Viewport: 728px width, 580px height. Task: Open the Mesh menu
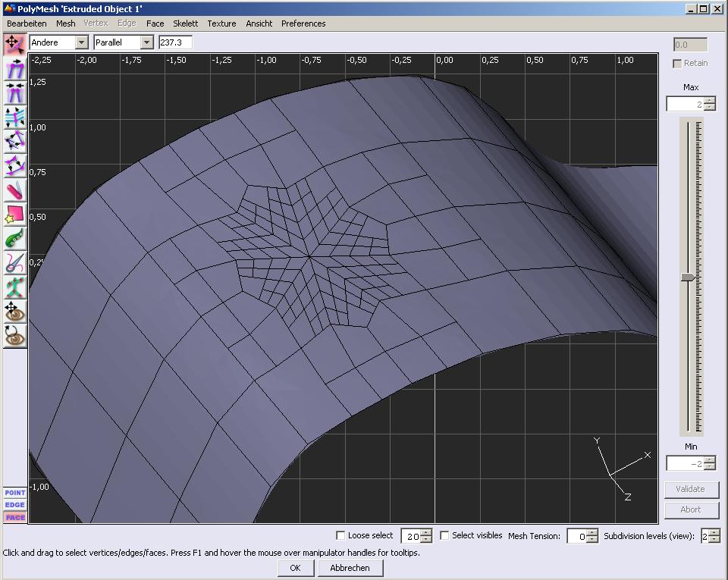coord(66,24)
